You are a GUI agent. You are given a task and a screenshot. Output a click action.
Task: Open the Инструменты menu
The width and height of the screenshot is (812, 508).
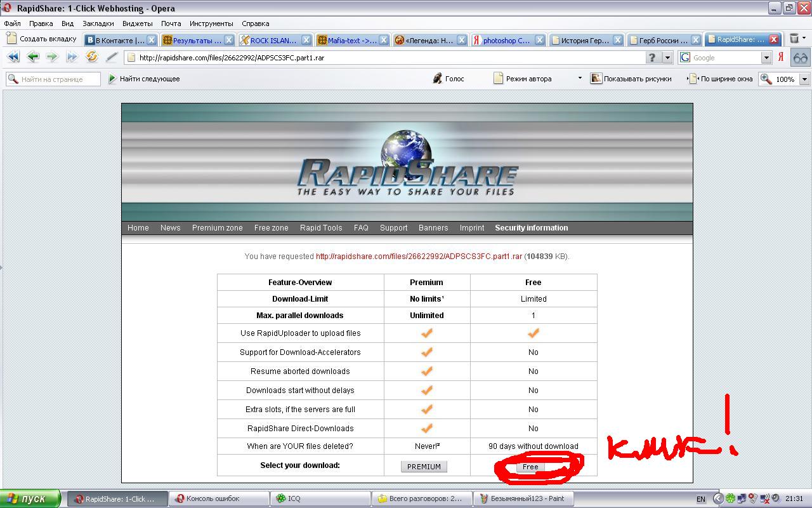click(211, 23)
